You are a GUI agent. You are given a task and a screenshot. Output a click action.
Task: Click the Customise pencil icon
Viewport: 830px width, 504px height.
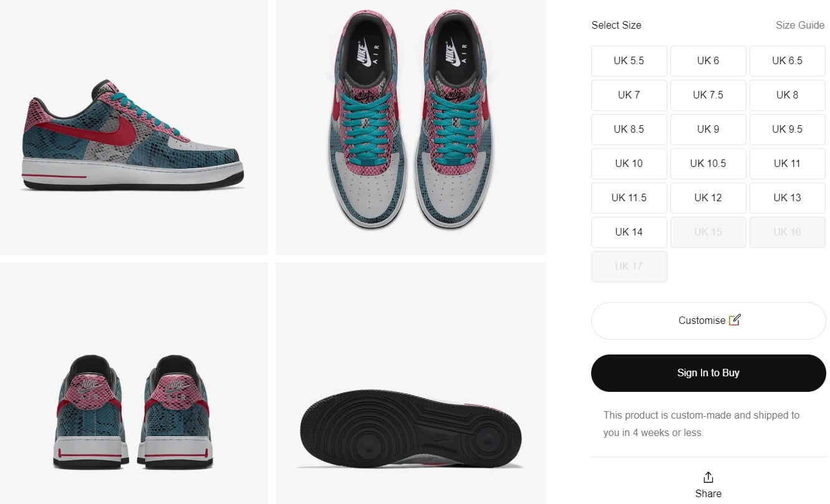(x=735, y=320)
